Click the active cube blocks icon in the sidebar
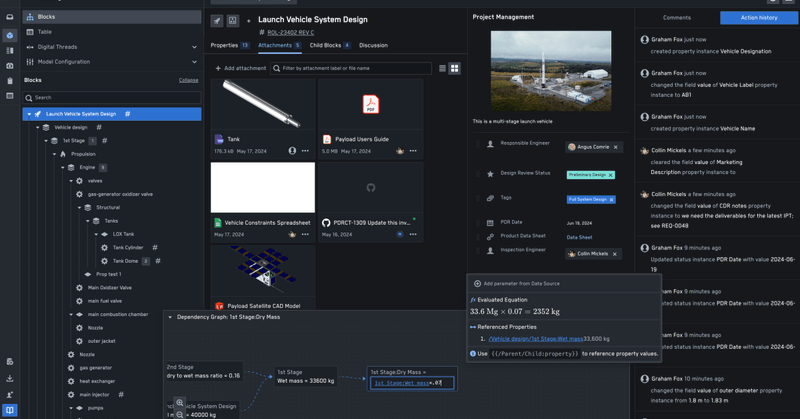800x419 pixels. 10,35
